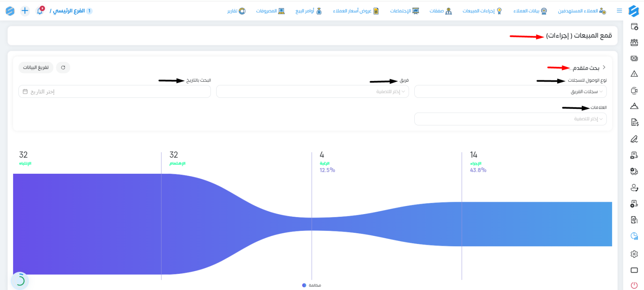Open the العلامات filter dropdown

point(510,119)
